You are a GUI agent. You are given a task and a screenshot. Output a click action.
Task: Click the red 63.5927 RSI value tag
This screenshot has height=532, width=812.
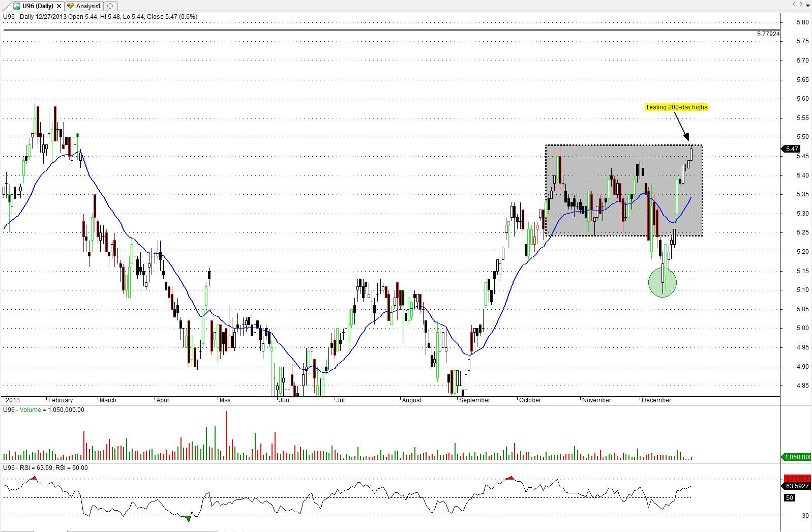tap(797, 479)
